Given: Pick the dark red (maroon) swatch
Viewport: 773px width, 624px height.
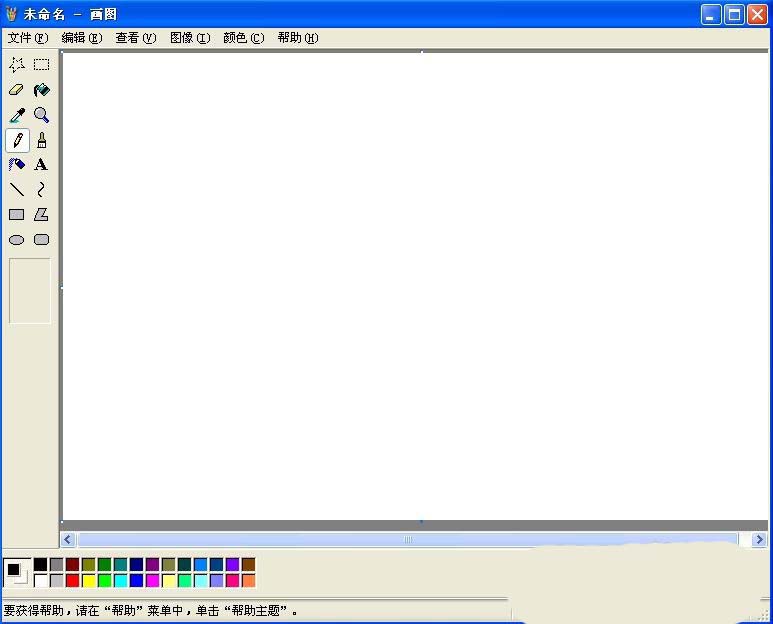Looking at the screenshot, I should pos(72,565).
